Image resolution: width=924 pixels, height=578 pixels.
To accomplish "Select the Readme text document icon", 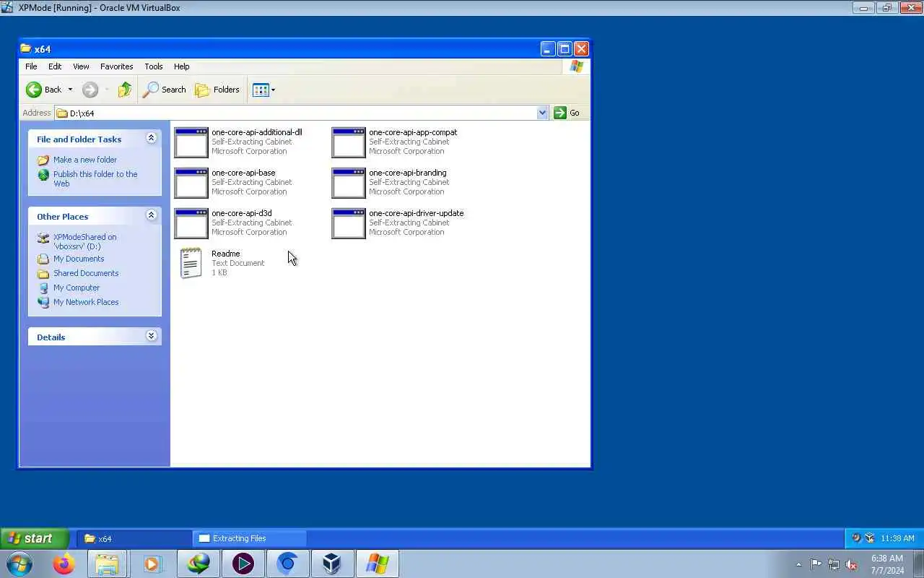I will 191,263.
